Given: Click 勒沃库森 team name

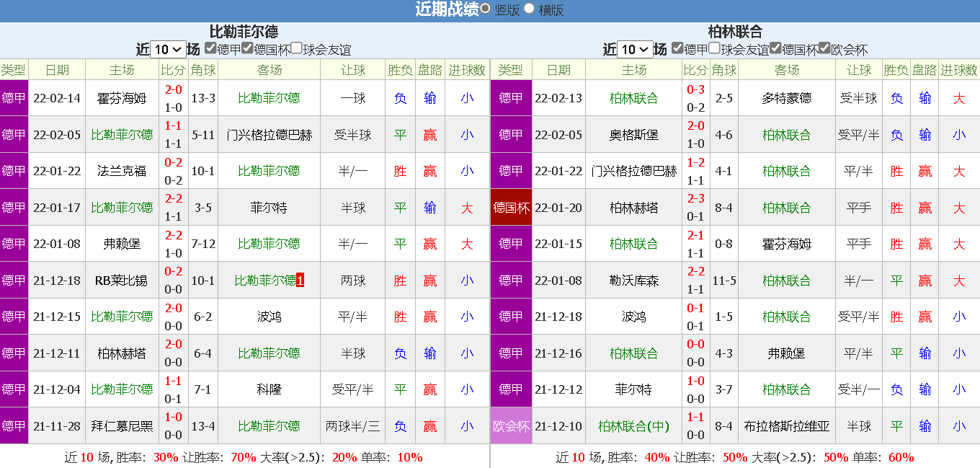Looking at the screenshot, I should click(x=634, y=281).
